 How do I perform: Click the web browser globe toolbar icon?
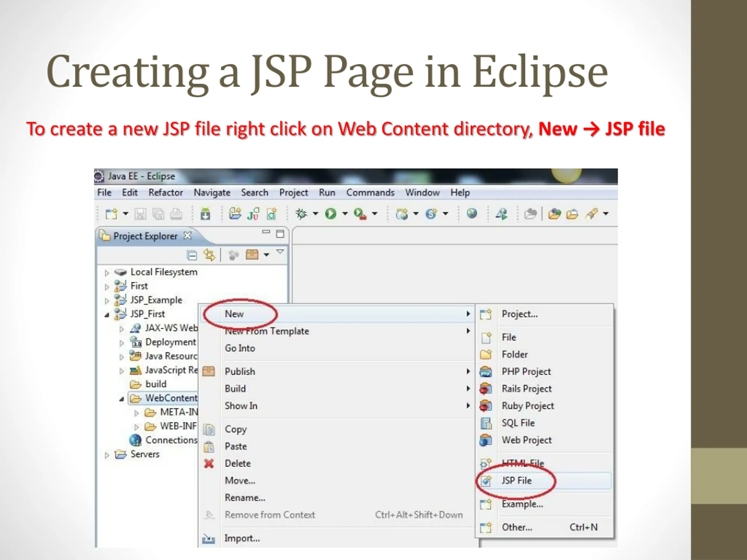coord(472,213)
